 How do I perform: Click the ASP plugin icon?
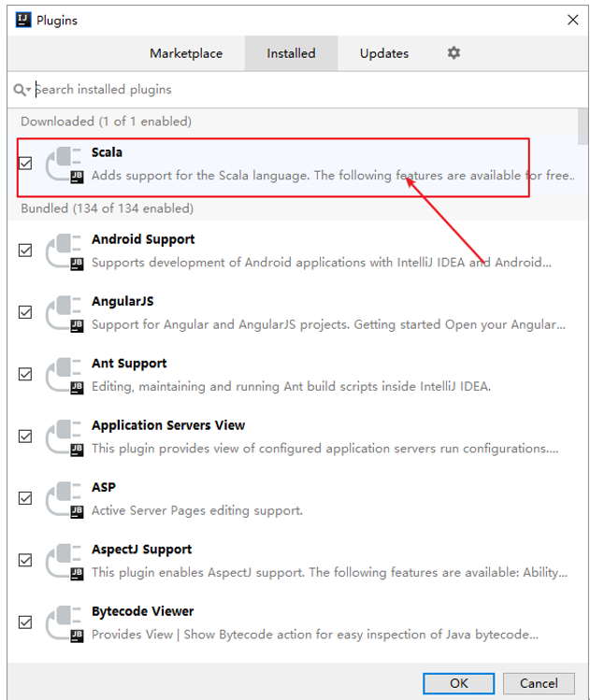tap(65, 500)
